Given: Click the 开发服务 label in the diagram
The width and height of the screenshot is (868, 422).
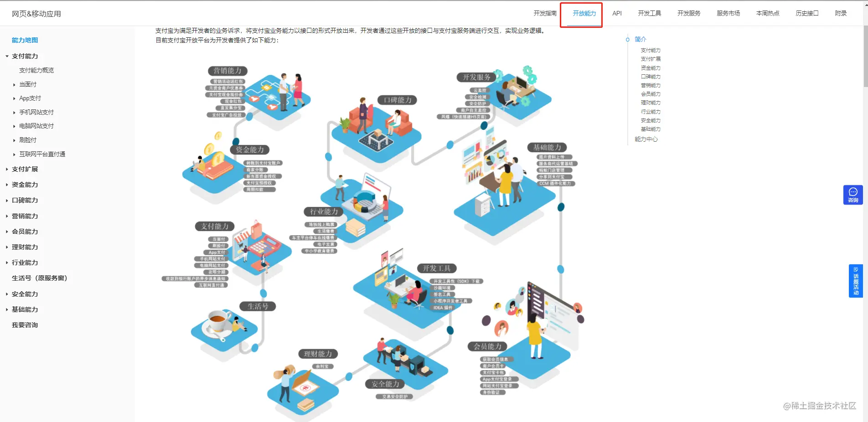Looking at the screenshot, I should tap(477, 77).
